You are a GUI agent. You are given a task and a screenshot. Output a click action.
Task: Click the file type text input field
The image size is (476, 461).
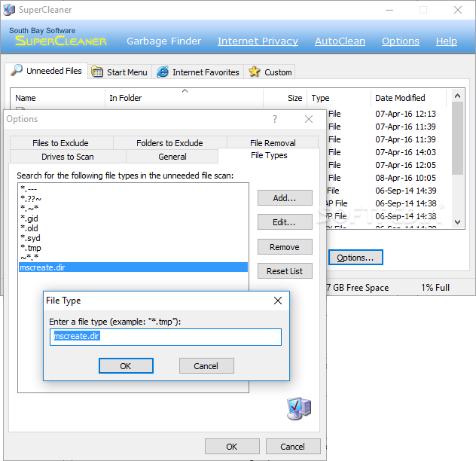[x=166, y=337]
